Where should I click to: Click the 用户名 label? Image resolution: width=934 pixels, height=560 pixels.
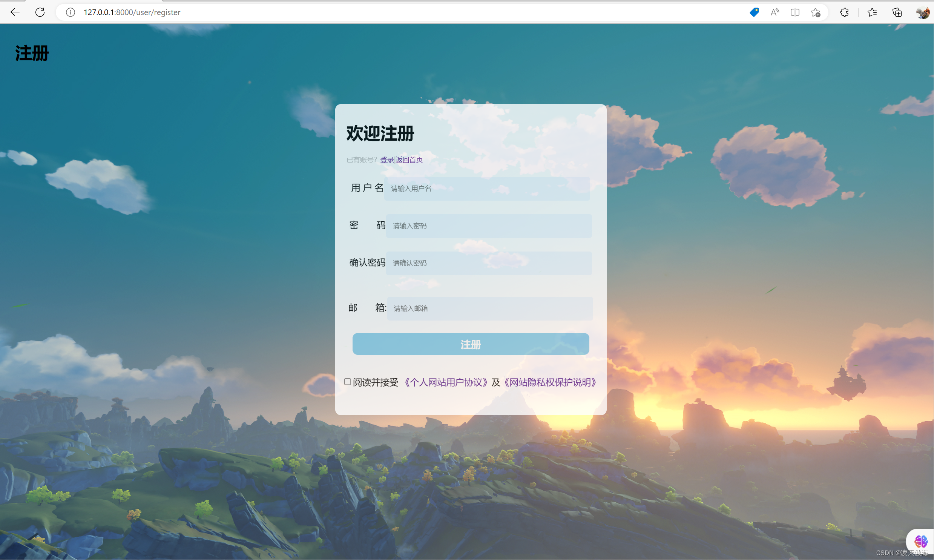click(x=367, y=188)
